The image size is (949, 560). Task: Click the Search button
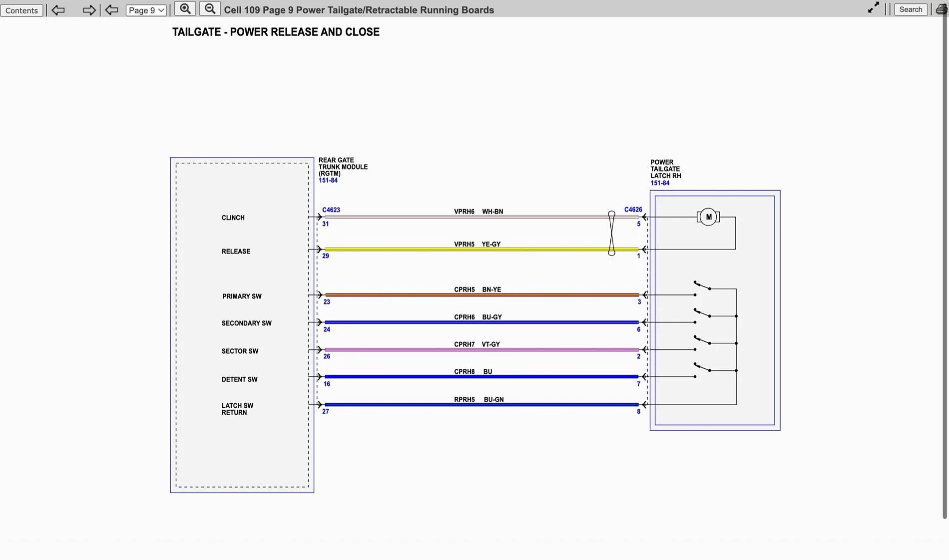(910, 9)
